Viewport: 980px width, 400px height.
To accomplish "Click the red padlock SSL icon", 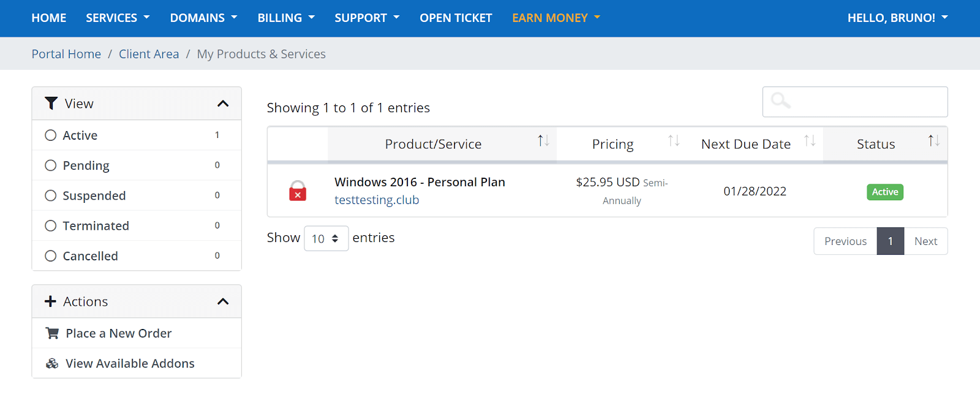I will click(298, 191).
